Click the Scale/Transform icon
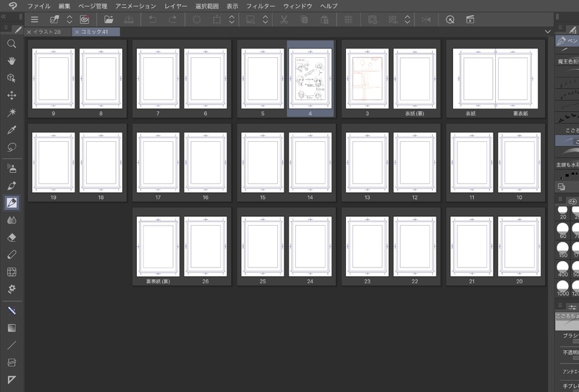Screen dimensions: 579x392 (x=216, y=20)
